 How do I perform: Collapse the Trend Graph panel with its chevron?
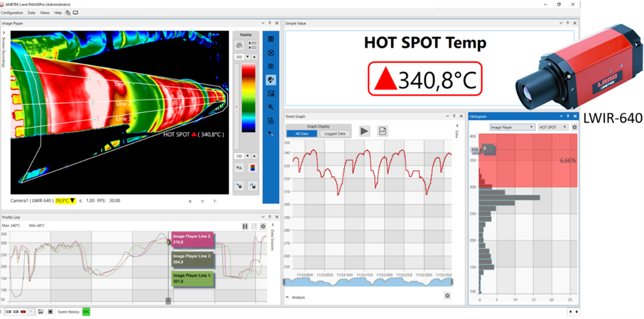click(446, 116)
